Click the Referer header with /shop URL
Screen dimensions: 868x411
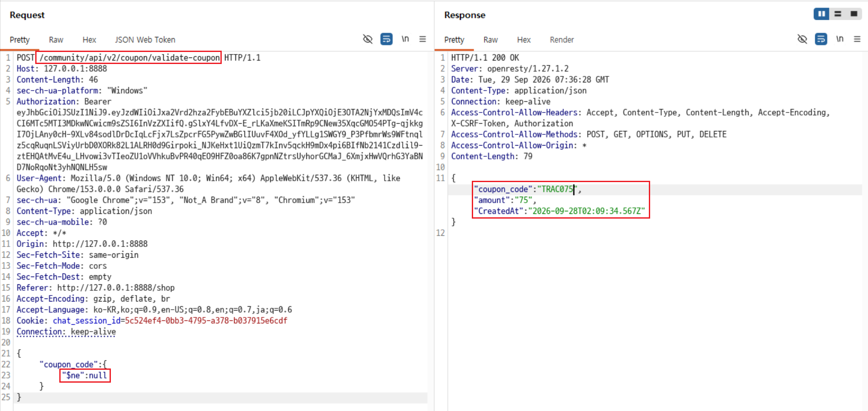[x=96, y=287]
